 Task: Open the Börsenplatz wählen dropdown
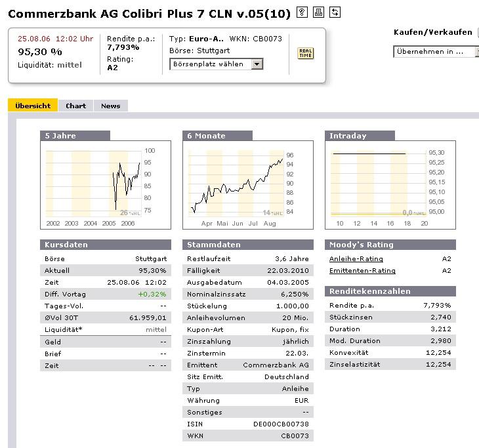click(217, 64)
